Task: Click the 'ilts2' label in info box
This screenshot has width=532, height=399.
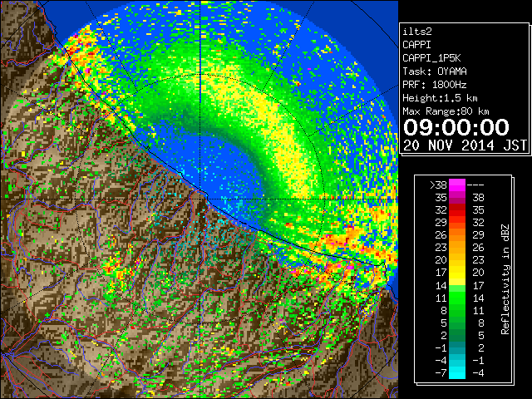Action: coord(417,32)
